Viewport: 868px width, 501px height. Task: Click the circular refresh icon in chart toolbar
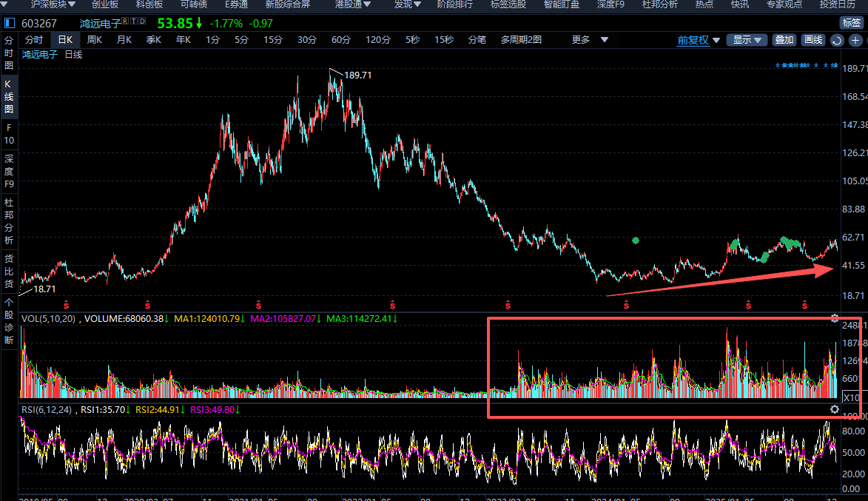[837, 41]
